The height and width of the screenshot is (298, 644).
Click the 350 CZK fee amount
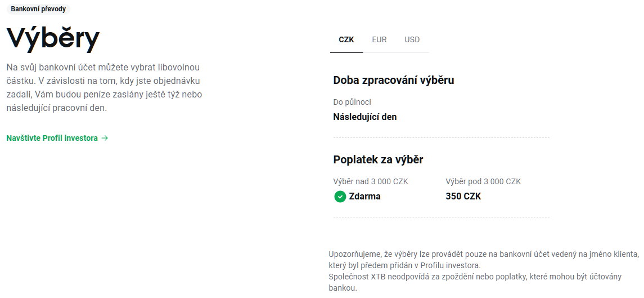463,197
